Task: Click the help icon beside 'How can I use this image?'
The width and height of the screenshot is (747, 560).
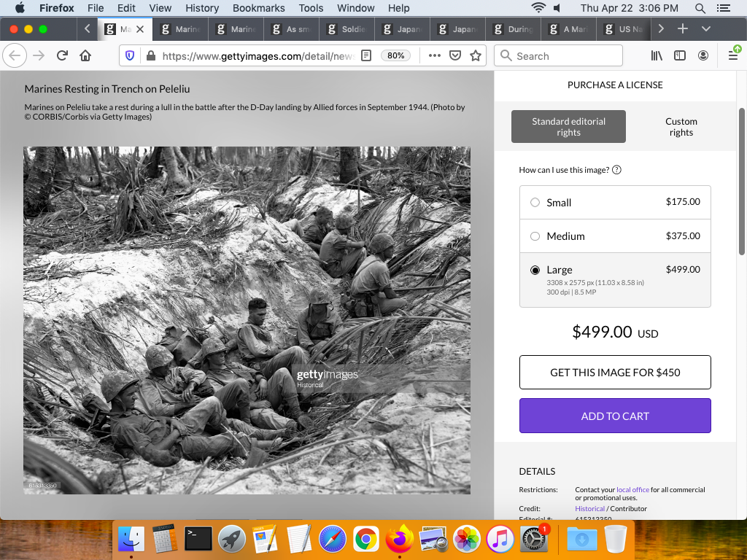Action: 616,170
